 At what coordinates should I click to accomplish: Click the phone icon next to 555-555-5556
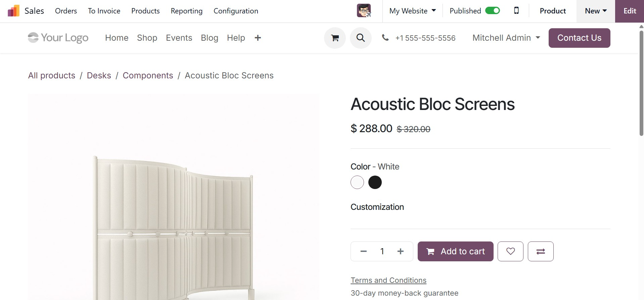pyautogui.click(x=385, y=38)
